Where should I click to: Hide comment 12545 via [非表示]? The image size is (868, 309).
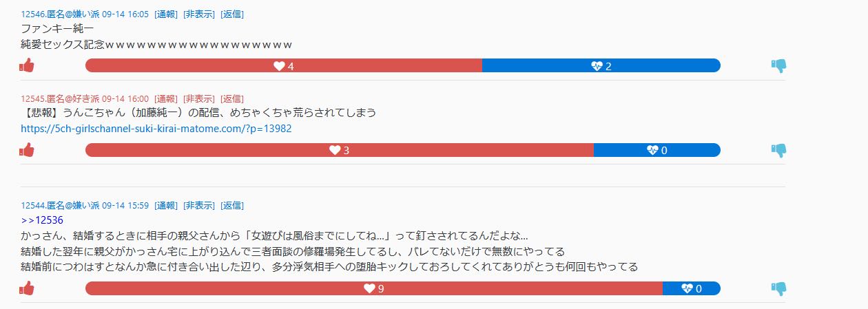(198, 98)
